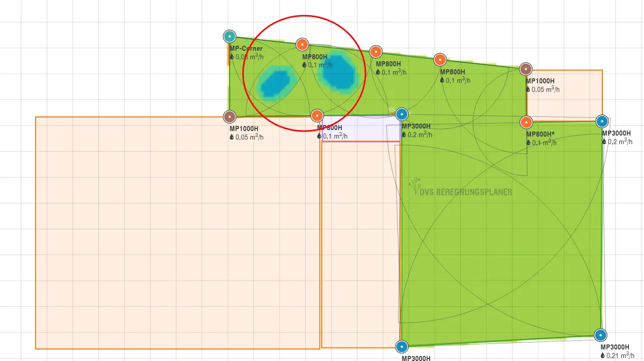This screenshot has height=361, width=644.
Task: Select orange MP800H sprinkler nearest the MP-Corner head
Action: click(x=302, y=44)
